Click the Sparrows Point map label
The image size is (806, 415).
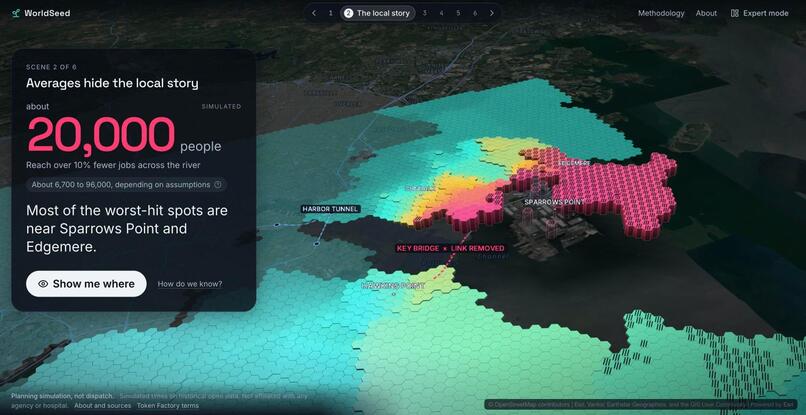[554, 202]
